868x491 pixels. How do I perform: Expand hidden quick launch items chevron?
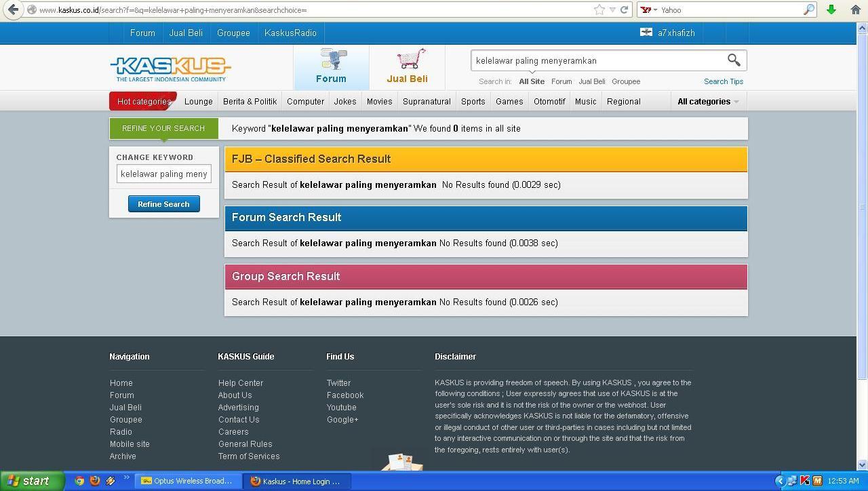125,478
